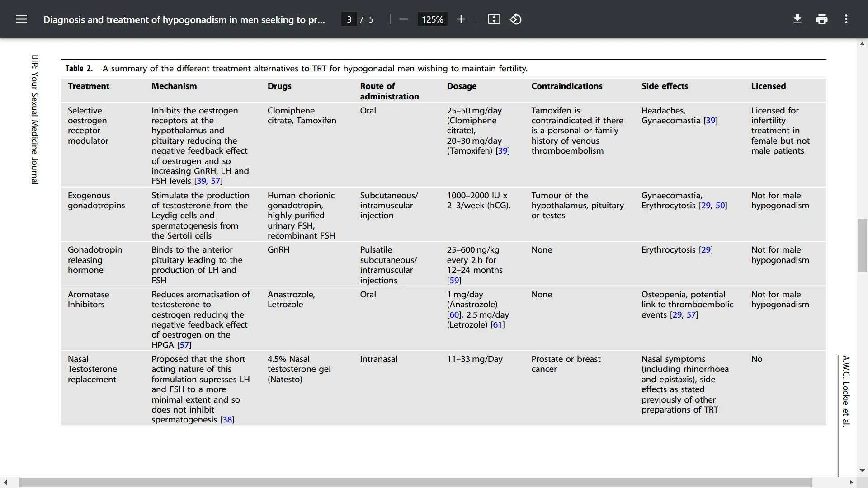Click the total page count 5

click(x=371, y=19)
